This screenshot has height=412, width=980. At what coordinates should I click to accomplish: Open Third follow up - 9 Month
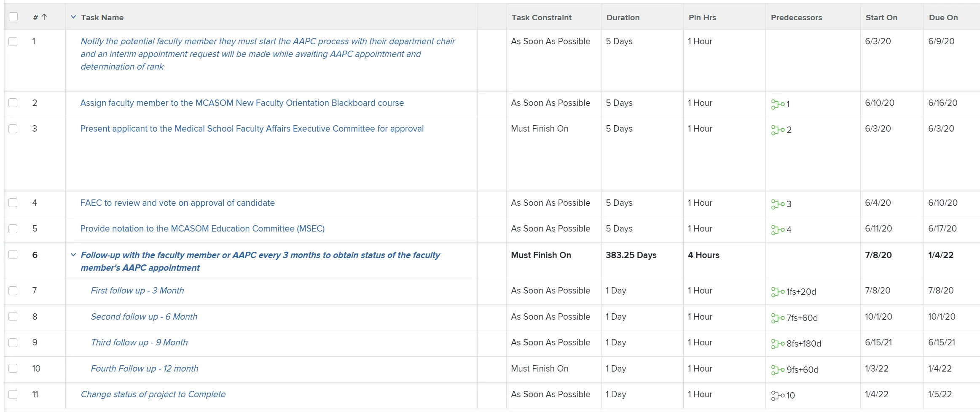click(x=139, y=342)
